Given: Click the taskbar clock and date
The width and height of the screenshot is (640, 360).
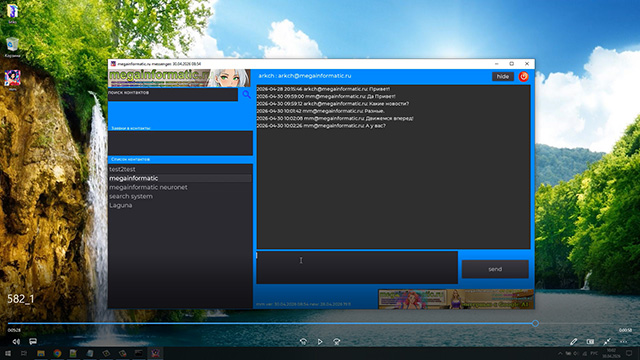Looking at the screenshot, I should (611, 353).
